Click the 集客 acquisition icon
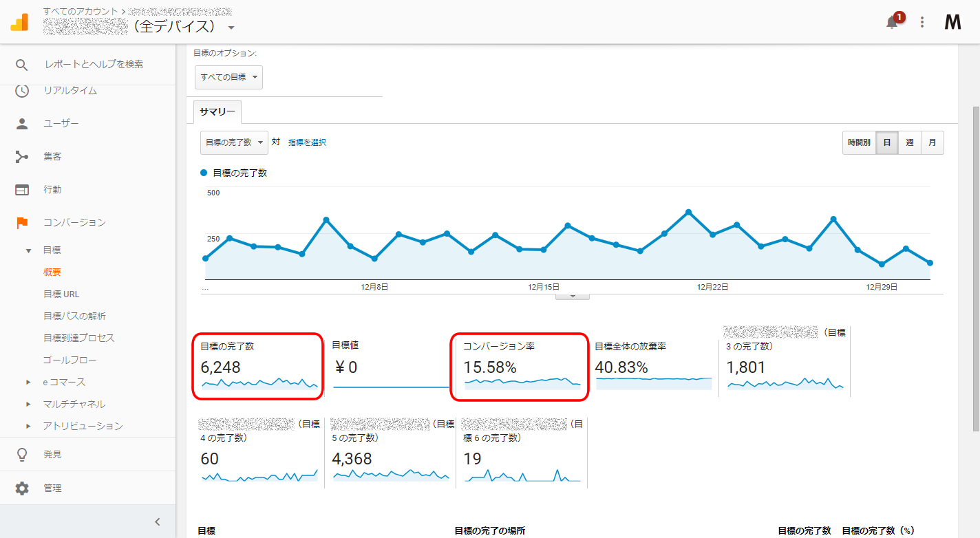Image resolution: width=980 pixels, height=538 pixels. coord(22,156)
